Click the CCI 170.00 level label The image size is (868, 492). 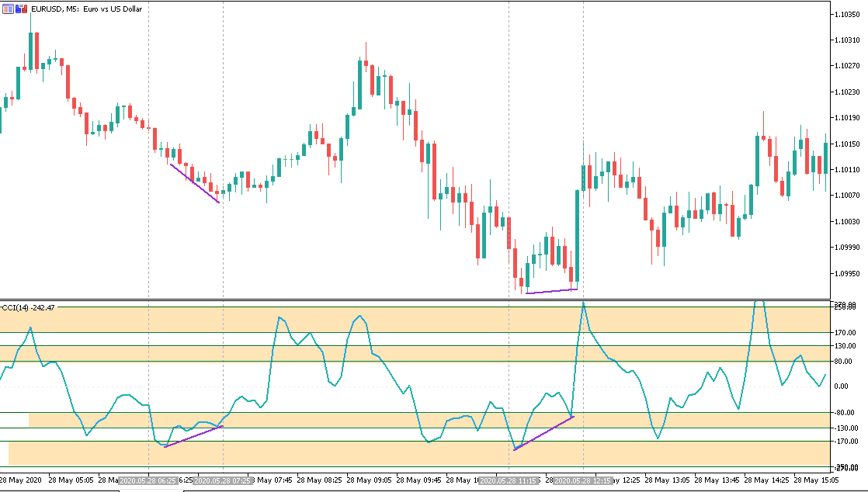click(x=845, y=333)
